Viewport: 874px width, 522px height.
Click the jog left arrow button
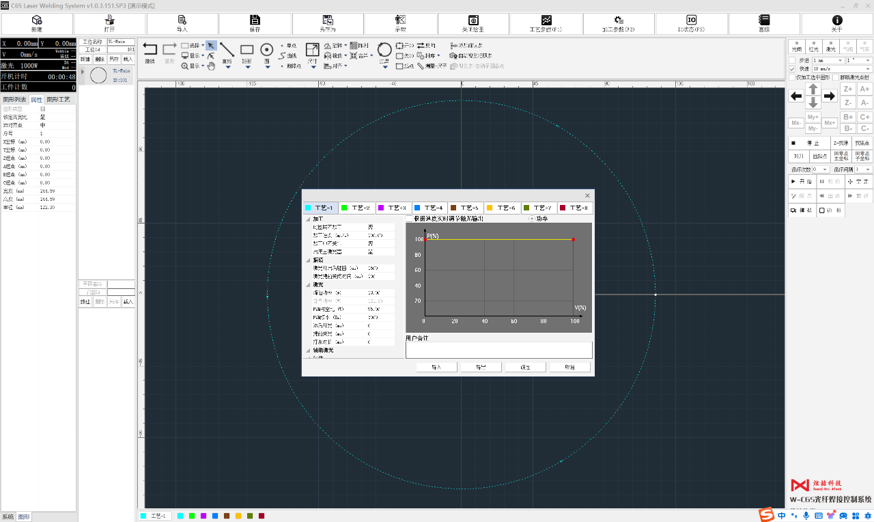coord(796,96)
